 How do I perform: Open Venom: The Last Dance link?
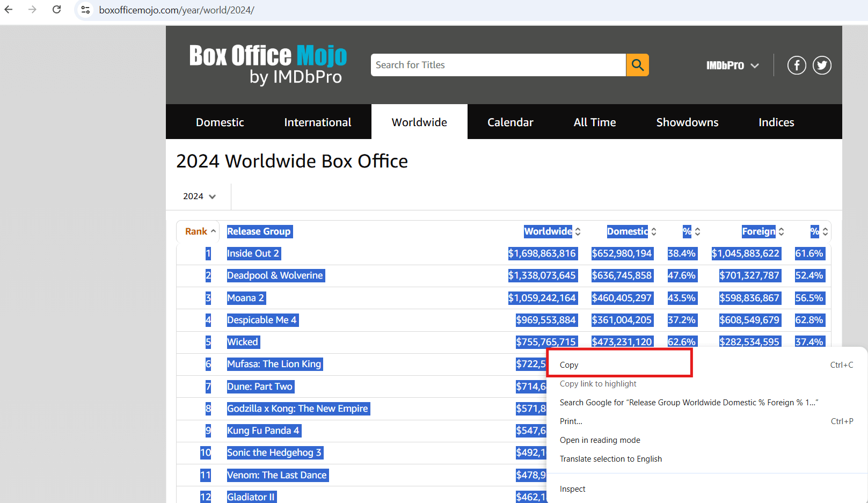[277, 475]
